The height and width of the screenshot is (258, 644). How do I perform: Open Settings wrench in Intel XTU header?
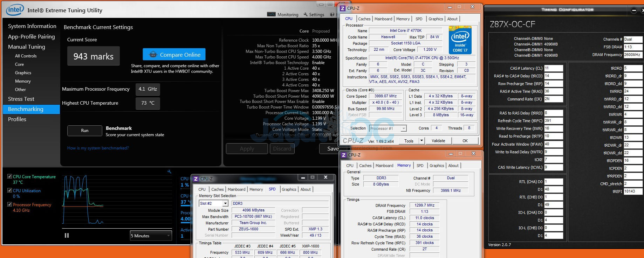(306, 14)
